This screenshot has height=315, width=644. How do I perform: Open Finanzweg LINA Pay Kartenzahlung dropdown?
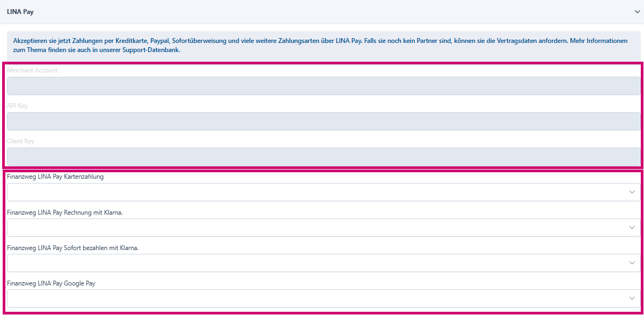pos(324,192)
